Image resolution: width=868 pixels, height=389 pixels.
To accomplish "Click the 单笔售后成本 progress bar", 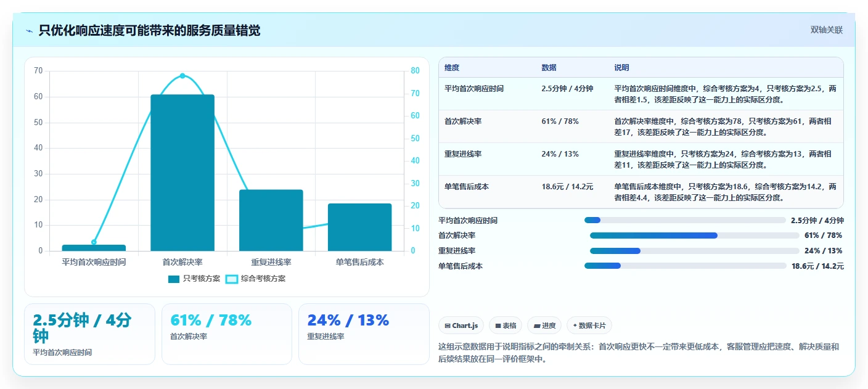I will (x=685, y=266).
